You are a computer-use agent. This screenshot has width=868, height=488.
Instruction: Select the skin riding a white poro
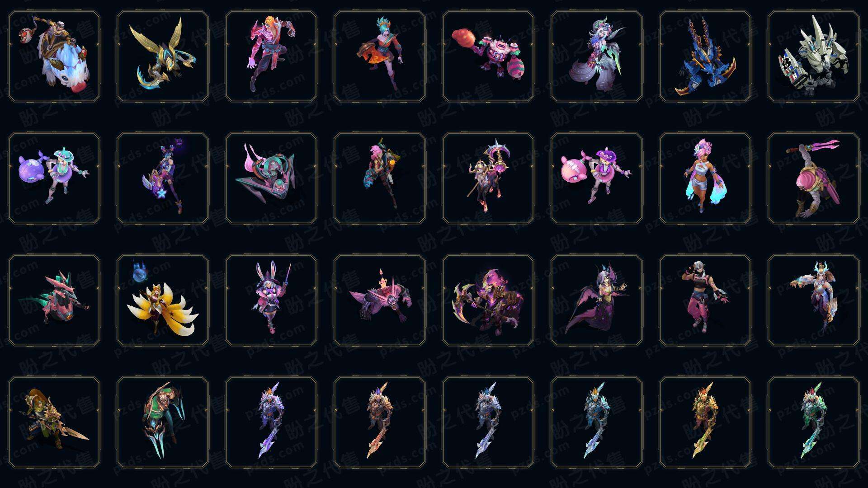[x=54, y=56]
